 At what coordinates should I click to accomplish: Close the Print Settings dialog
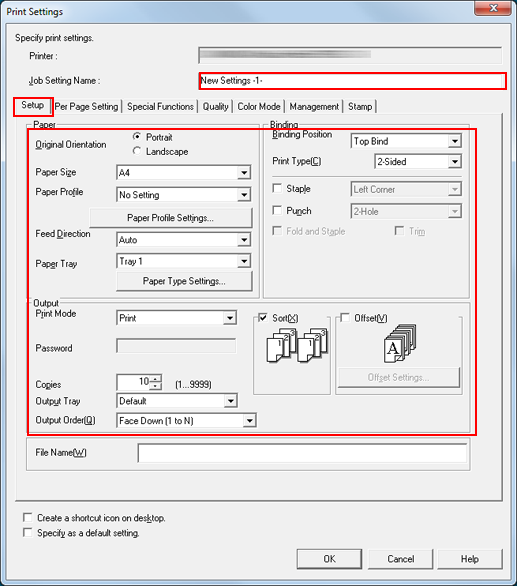(x=493, y=8)
